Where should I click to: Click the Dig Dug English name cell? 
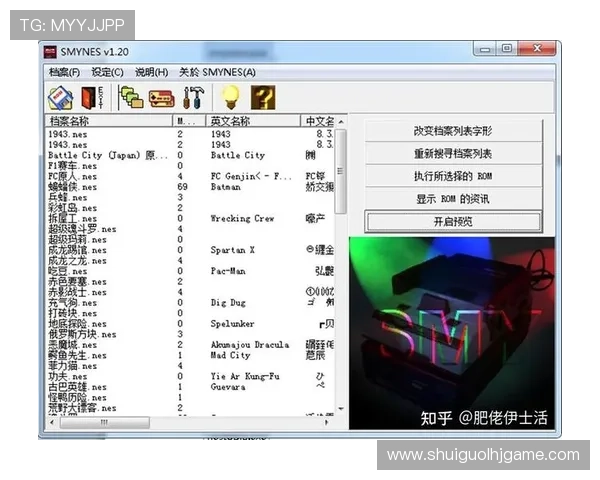(x=228, y=303)
